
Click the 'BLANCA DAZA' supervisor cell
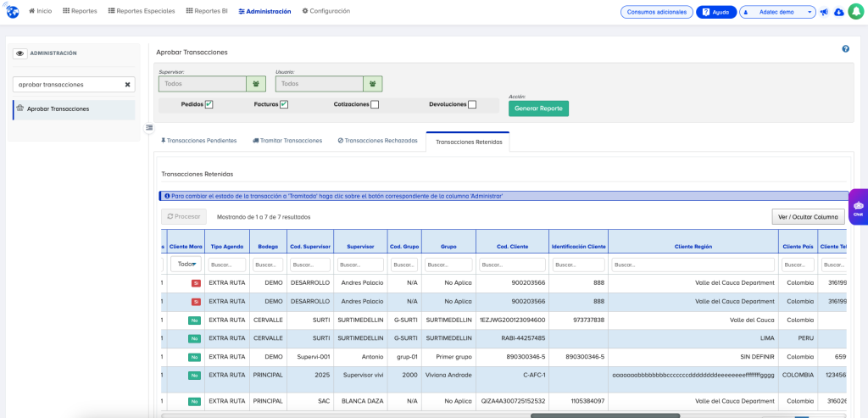coord(362,401)
